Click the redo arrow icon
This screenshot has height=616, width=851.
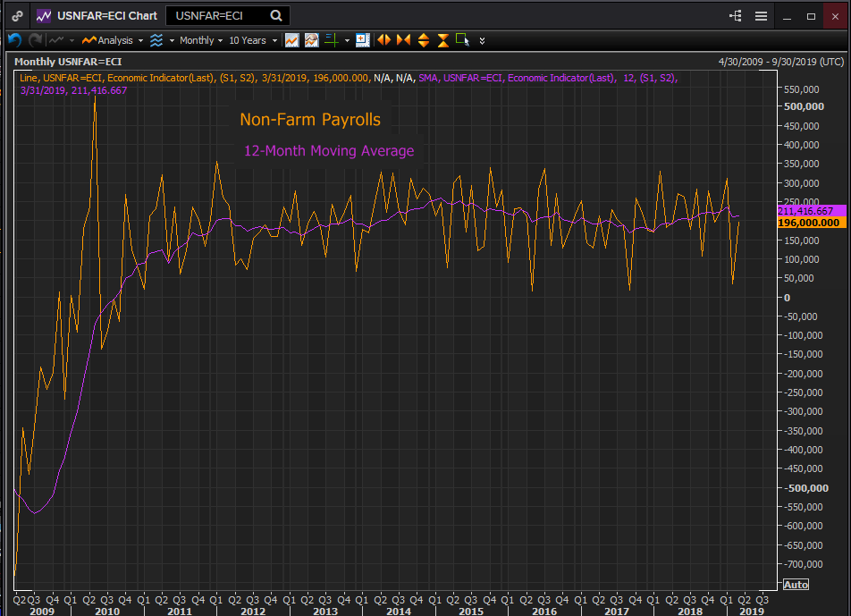pos(35,40)
